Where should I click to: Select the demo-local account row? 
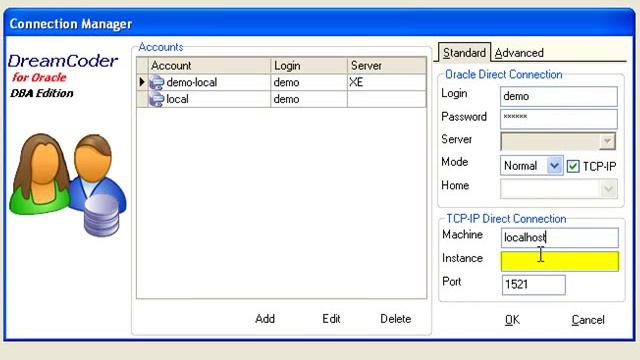(x=282, y=82)
